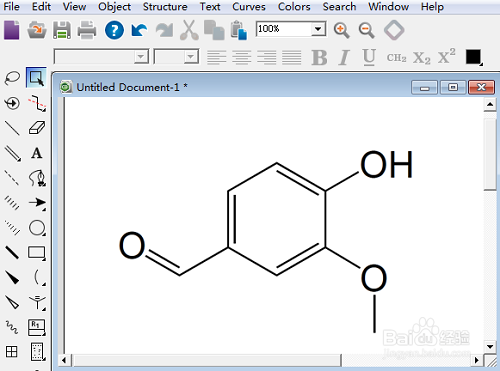Open the Curves menu
Viewport: 500px width, 371px height.
(249, 7)
